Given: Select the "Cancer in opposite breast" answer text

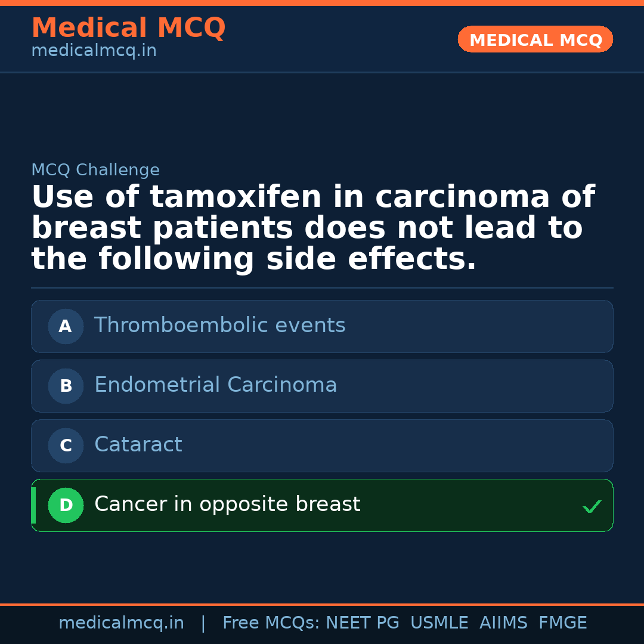Looking at the screenshot, I should click(x=227, y=504).
